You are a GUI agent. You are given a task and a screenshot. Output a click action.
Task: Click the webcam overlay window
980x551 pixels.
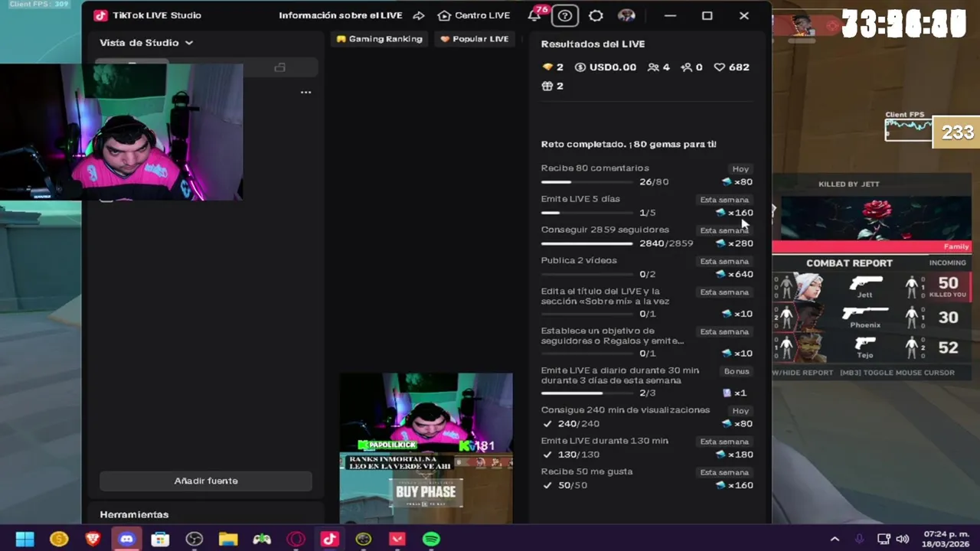(122, 132)
